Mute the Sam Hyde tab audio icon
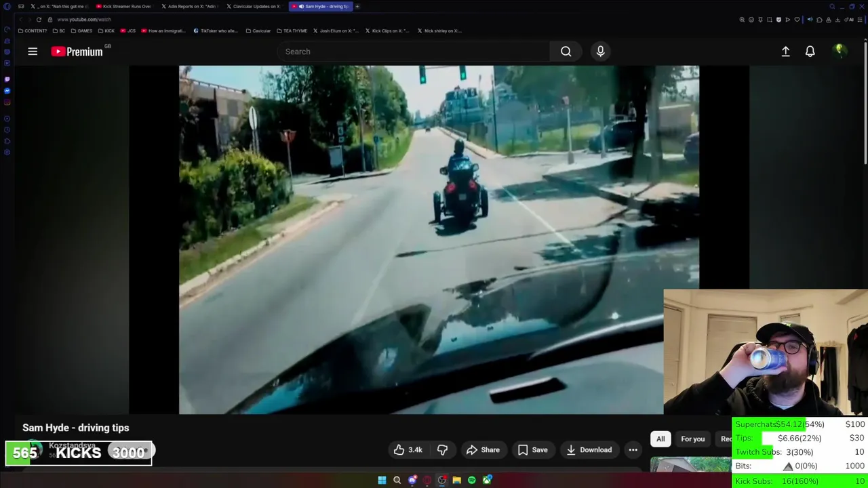868x488 pixels. pos(301,6)
